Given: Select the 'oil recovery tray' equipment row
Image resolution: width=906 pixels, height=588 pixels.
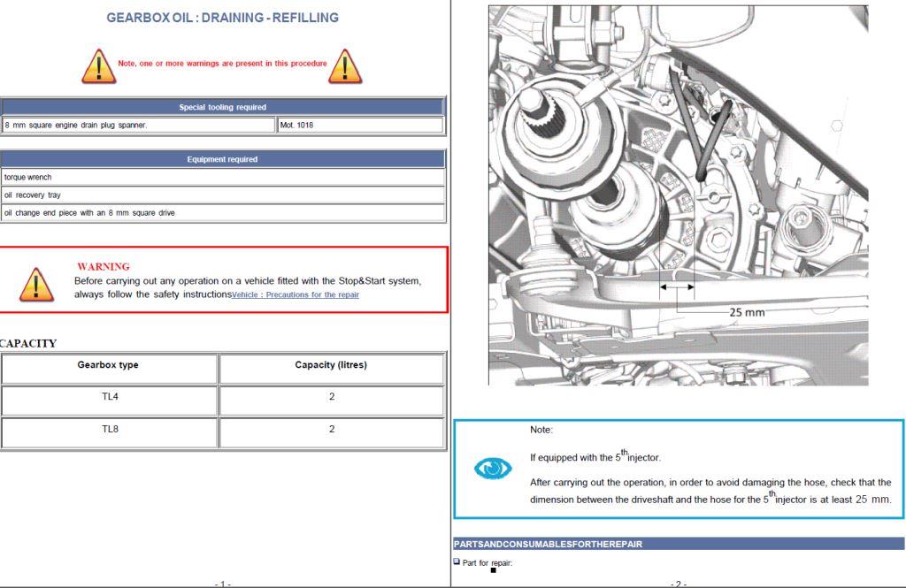Looking at the screenshot, I should (x=222, y=195).
